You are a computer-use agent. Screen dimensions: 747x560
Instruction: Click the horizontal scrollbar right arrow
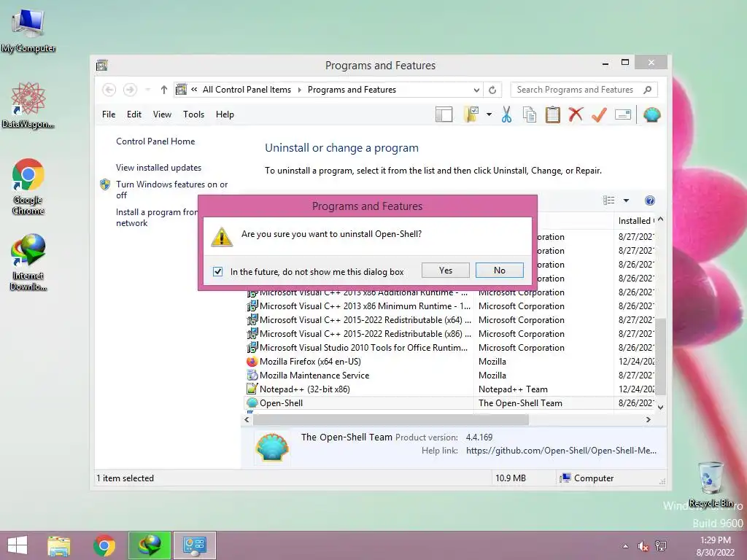coord(648,419)
